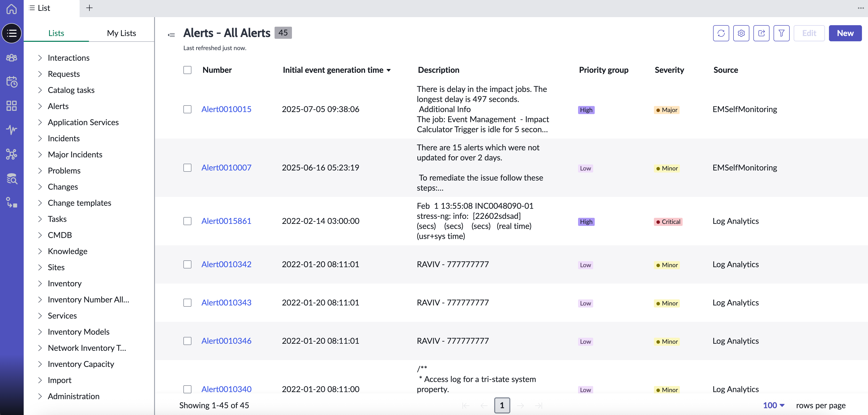Open the filter panel

tap(781, 33)
